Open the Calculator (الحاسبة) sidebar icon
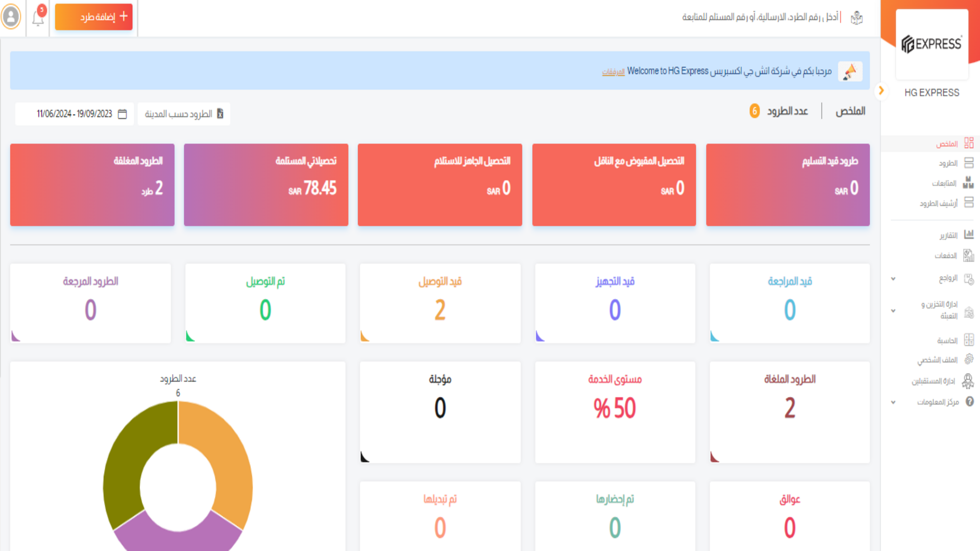 tap(968, 340)
